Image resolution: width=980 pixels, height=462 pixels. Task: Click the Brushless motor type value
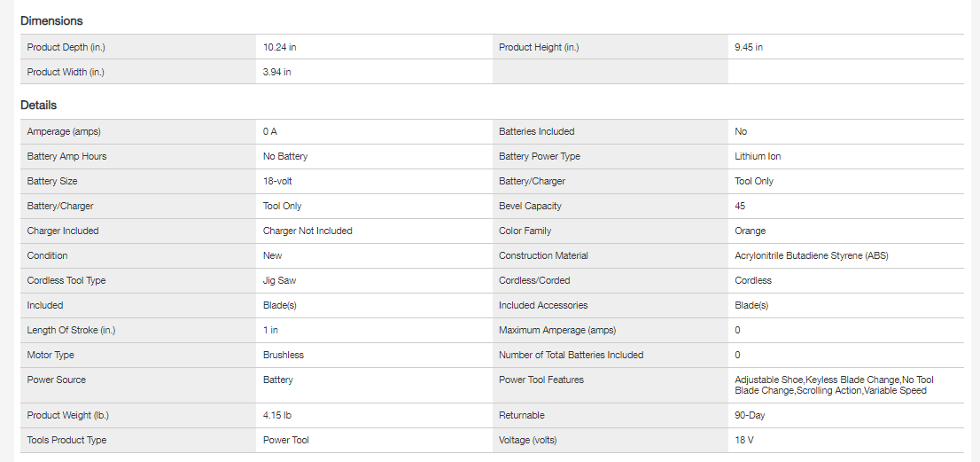tap(284, 355)
